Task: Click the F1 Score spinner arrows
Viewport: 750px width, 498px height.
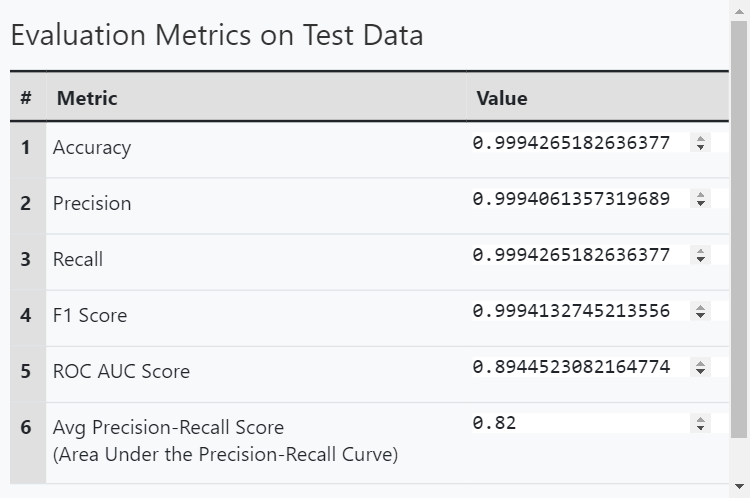Action: click(700, 311)
